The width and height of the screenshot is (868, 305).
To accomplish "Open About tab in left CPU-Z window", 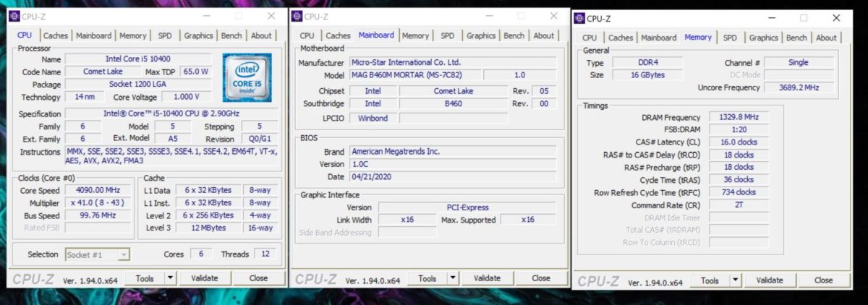I will (261, 35).
